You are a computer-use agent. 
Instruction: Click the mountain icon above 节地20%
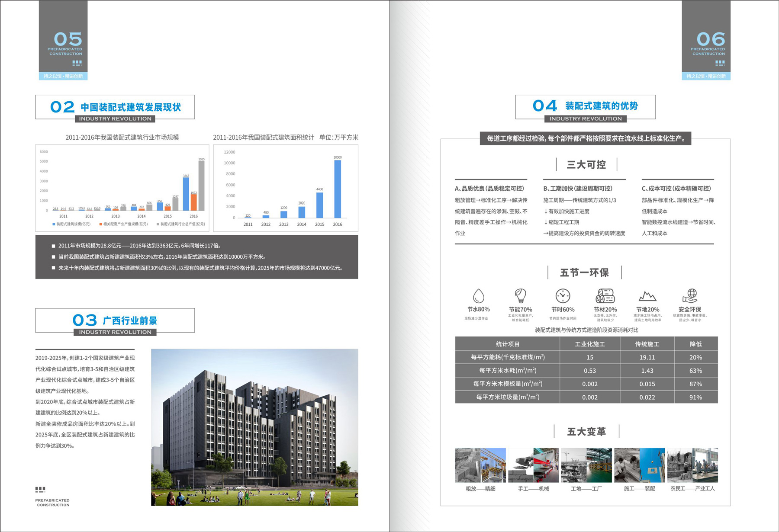pos(647,296)
